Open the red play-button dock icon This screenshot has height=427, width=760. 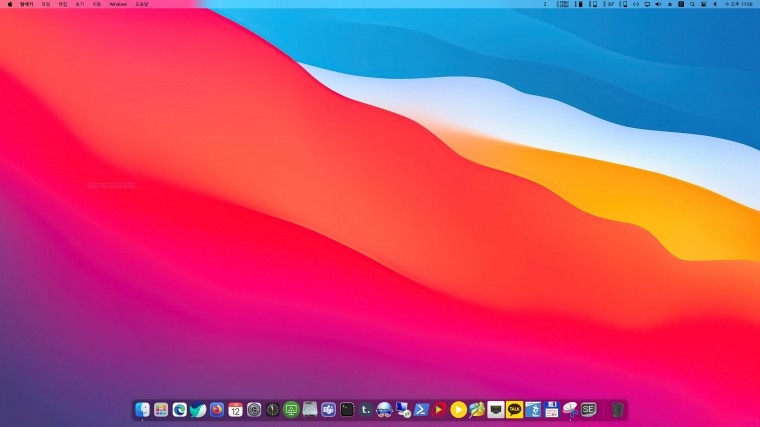pyautogui.click(x=440, y=410)
